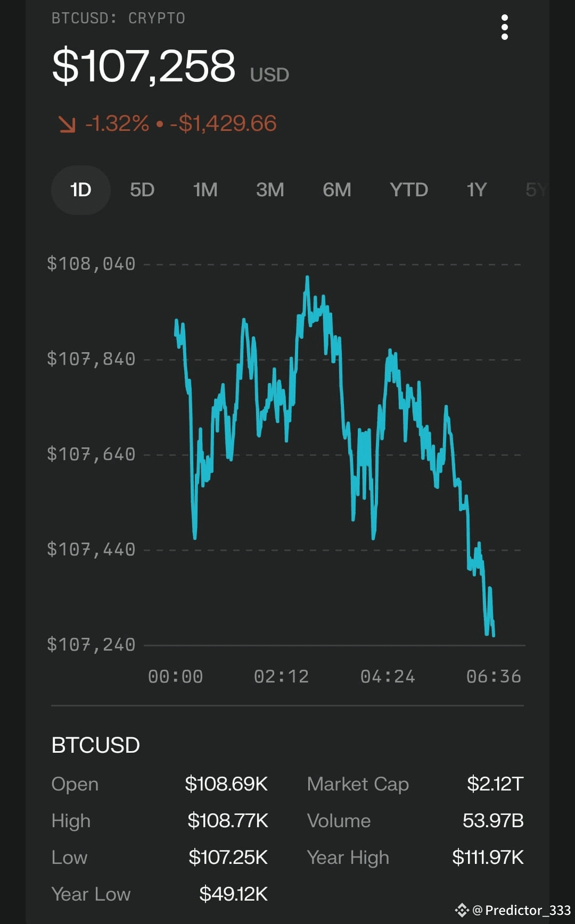Viewport: 575px width, 924px height.
Task: Click the -1.32% price change text
Action: coord(117,124)
